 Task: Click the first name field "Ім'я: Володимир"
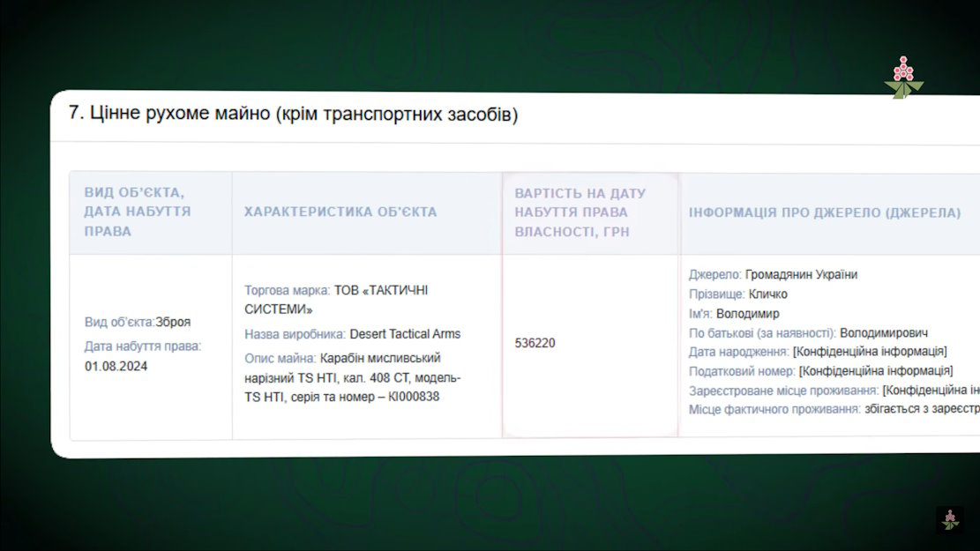point(734,313)
